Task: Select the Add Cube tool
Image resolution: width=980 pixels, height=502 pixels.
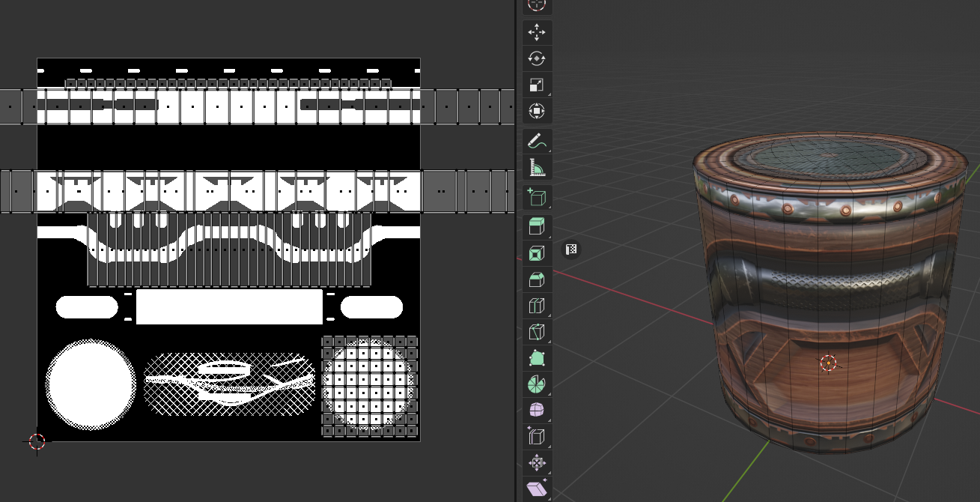Action: tap(537, 197)
